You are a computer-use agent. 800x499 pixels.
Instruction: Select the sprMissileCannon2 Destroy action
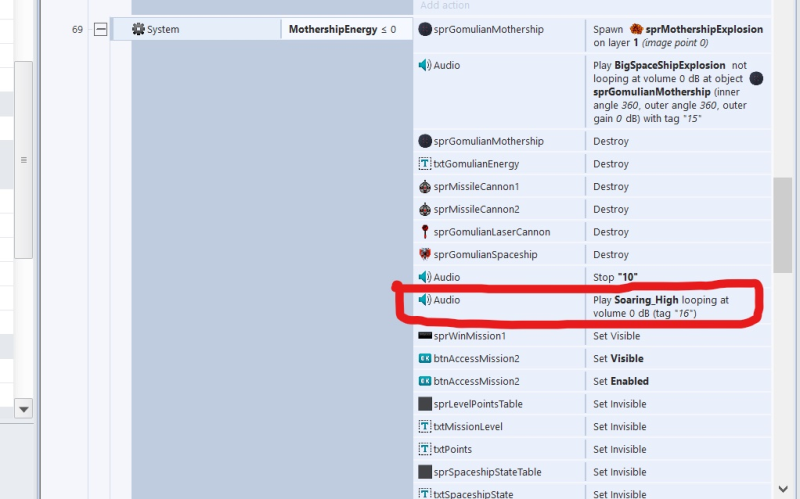pyautogui.click(x=610, y=210)
